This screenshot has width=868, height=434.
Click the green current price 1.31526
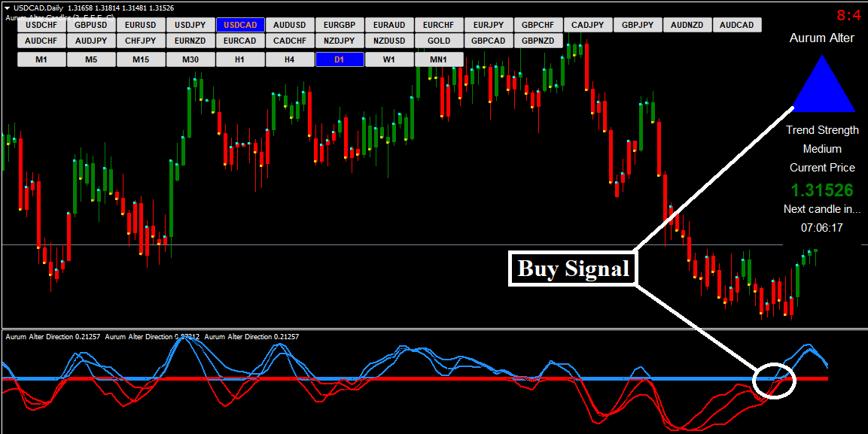(821, 190)
